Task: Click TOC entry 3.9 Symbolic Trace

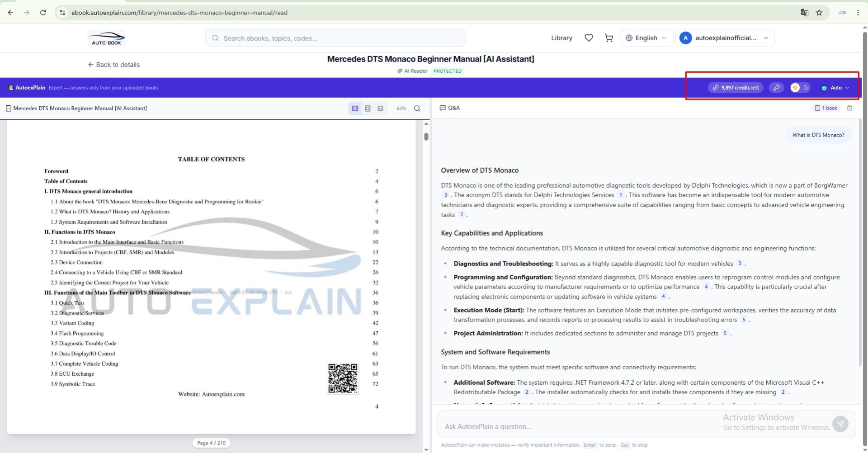Action: pyautogui.click(x=73, y=384)
